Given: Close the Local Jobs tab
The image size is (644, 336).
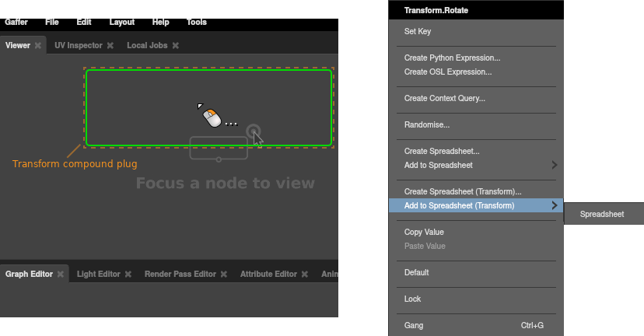Looking at the screenshot, I should (x=176, y=46).
